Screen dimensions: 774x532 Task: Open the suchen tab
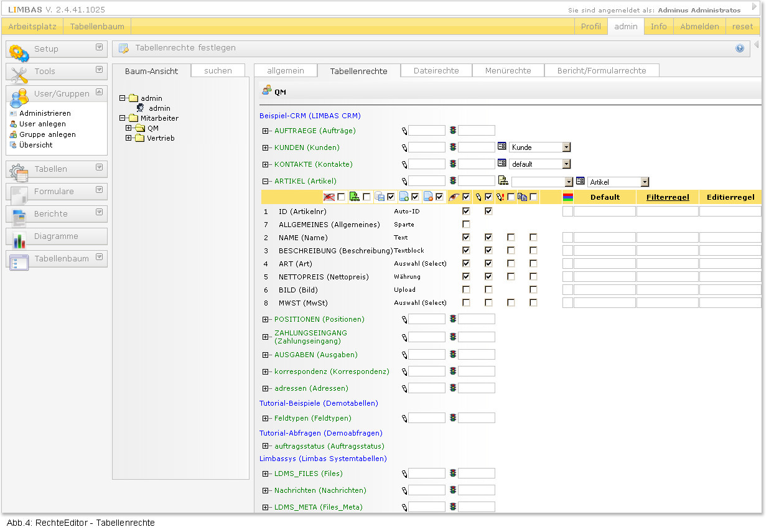tap(218, 71)
